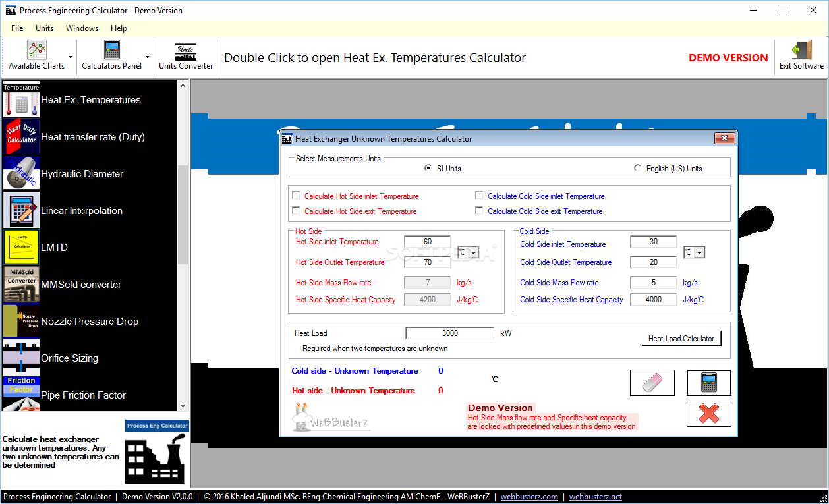Open the Cold Side temperature unit dropdown
This screenshot has width=829, height=504.
point(699,252)
